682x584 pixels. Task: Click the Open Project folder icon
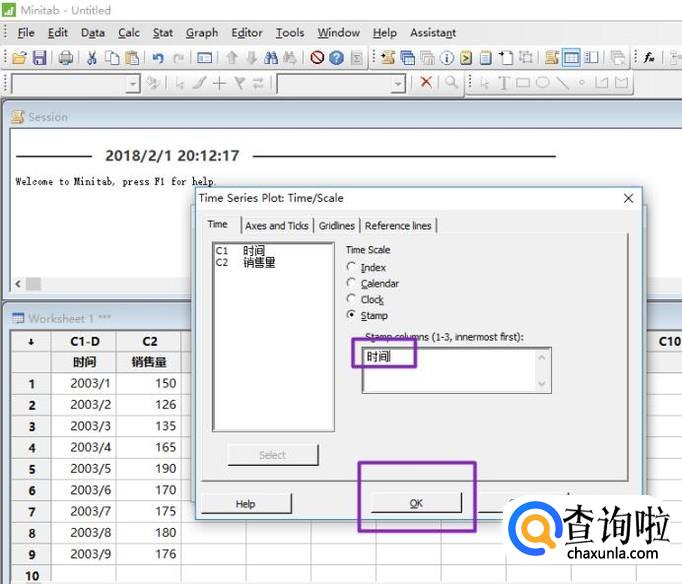click(19, 58)
